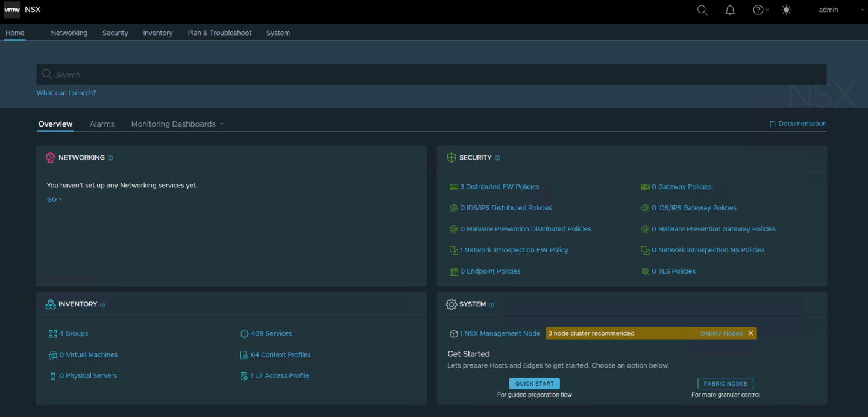Open the Plan & Troubleshoot menu
This screenshot has height=417, width=868.
coord(219,33)
